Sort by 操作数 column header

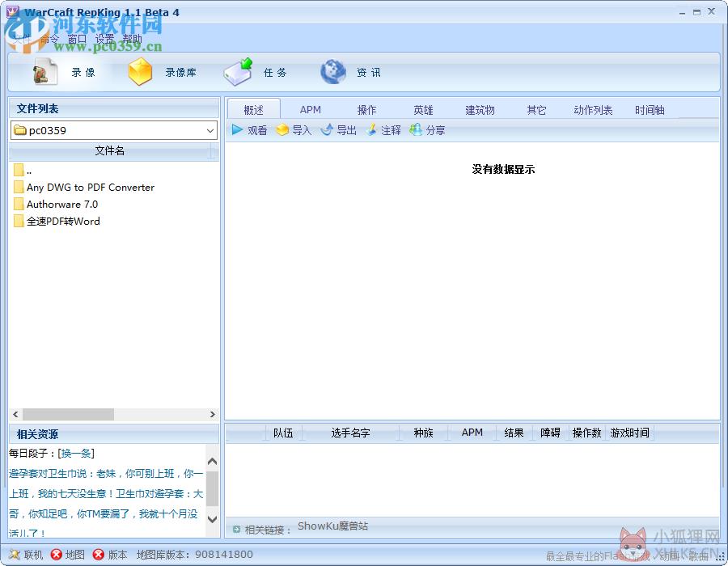(x=587, y=433)
